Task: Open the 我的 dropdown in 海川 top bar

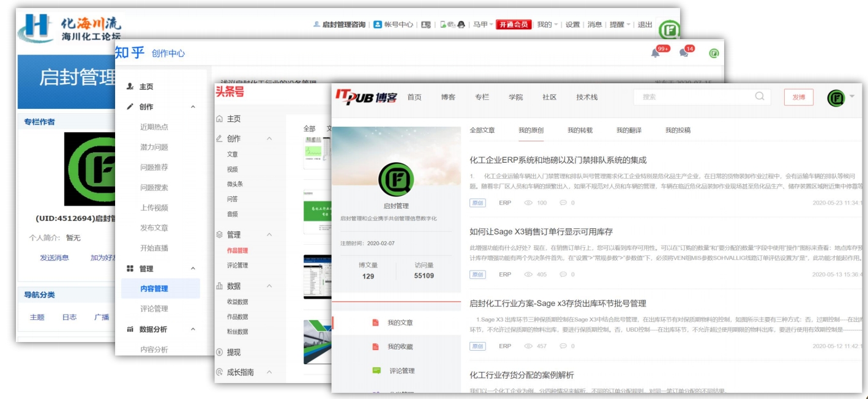Action: [x=548, y=24]
